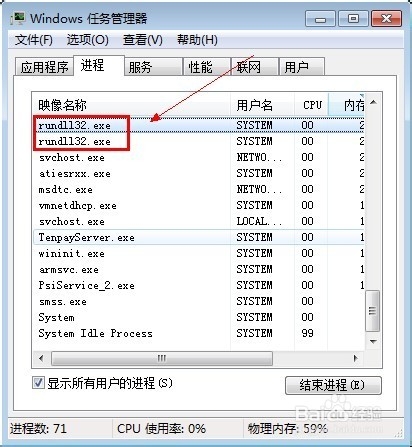Click CPU value 99 of System Idle Process
Image resolution: width=412 pixels, height=447 pixels.
tap(307, 333)
